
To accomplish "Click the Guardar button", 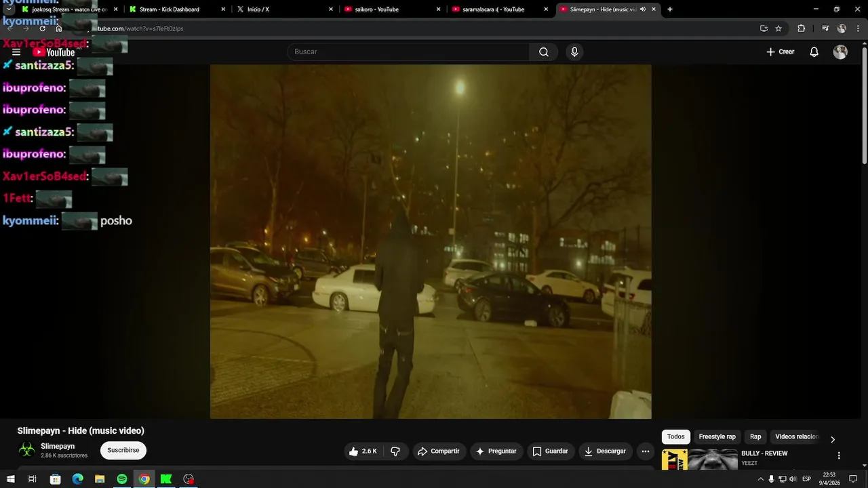I will tap(550, 451).
